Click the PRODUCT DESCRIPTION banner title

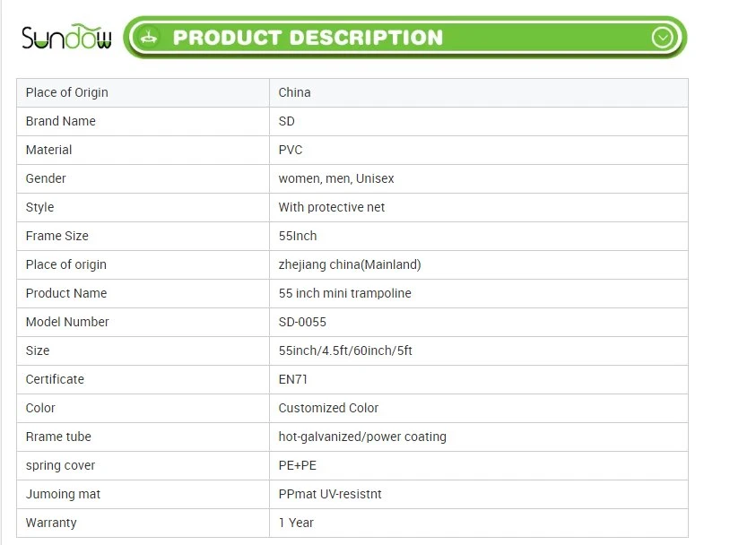308,38
